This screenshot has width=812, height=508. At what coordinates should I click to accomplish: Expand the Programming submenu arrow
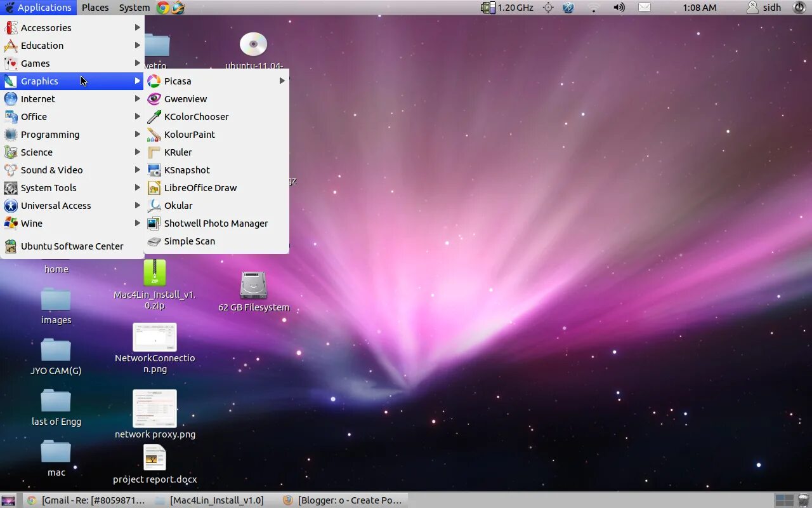coord(137,135)
